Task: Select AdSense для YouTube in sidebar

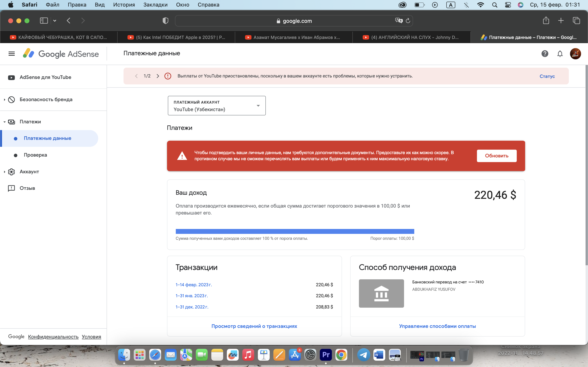Action: point(46,77)
